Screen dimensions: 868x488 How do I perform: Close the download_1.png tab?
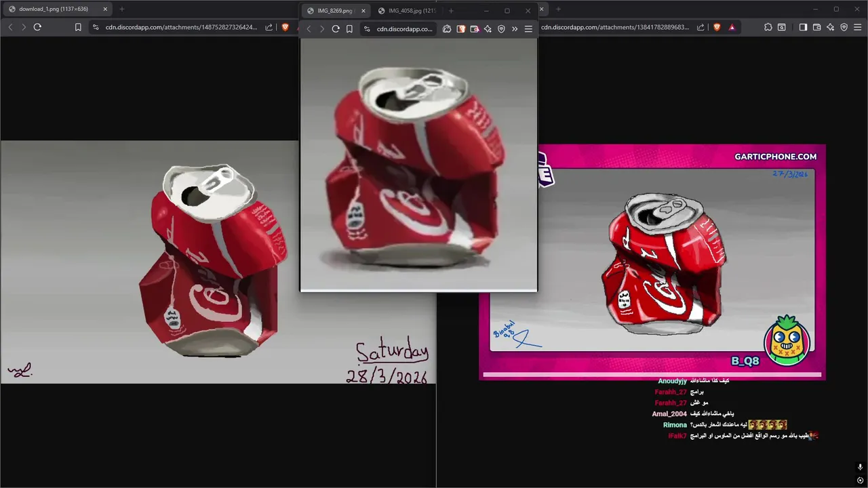click(105, 9)
